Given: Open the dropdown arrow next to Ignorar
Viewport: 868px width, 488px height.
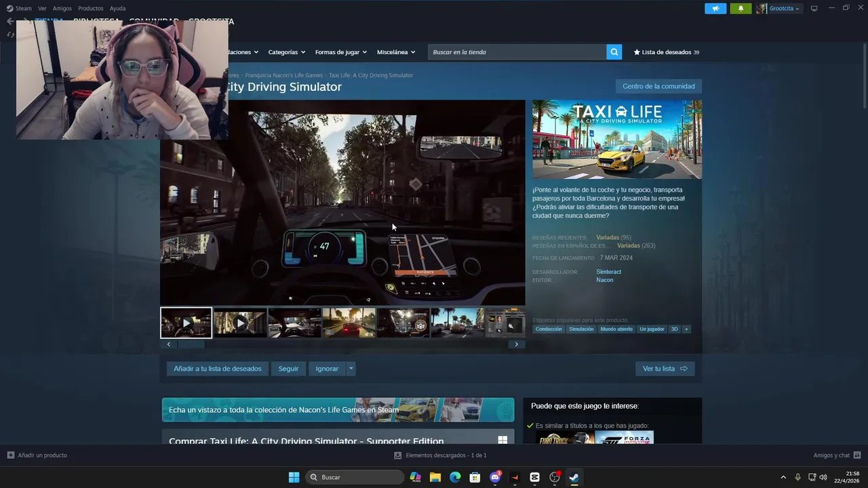Looking at the screenshot, I should click(351, 369).
